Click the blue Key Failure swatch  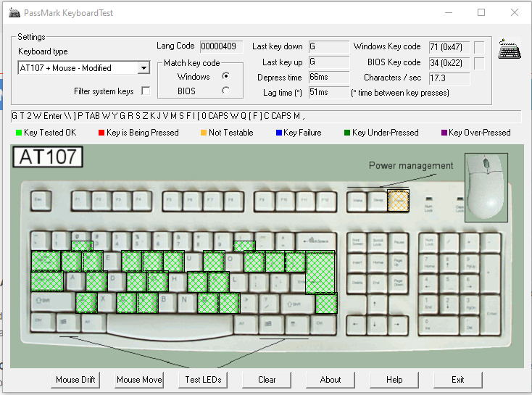[279, 133]
